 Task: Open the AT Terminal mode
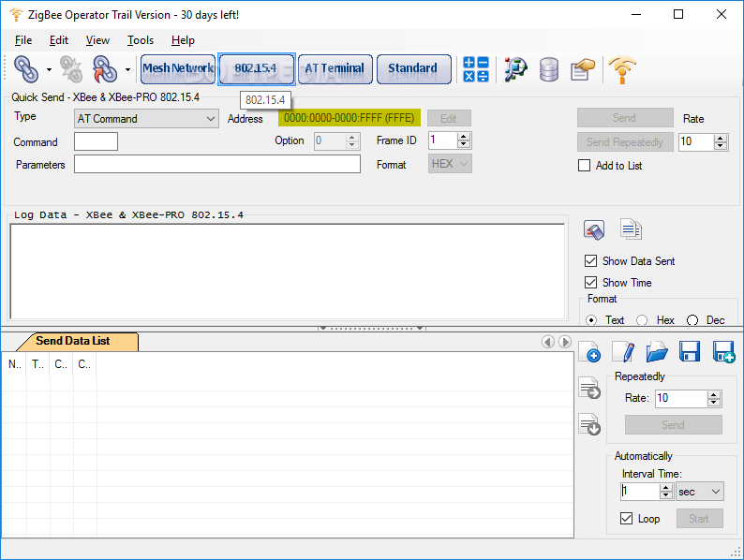(335, 68)
